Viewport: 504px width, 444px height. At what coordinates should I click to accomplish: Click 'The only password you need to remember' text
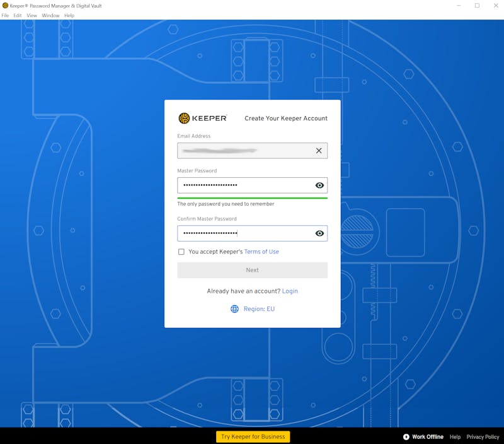[x=226, y=204]
